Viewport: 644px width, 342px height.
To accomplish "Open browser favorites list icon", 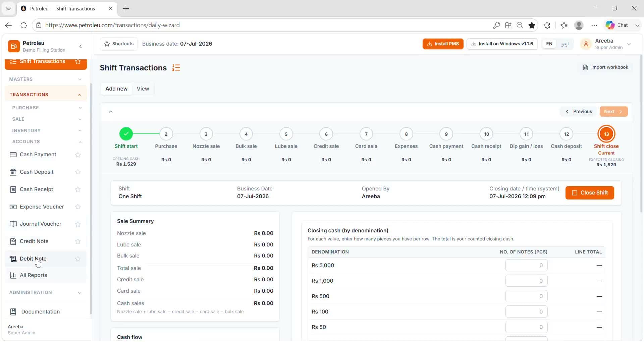I will tap(564, 25).
